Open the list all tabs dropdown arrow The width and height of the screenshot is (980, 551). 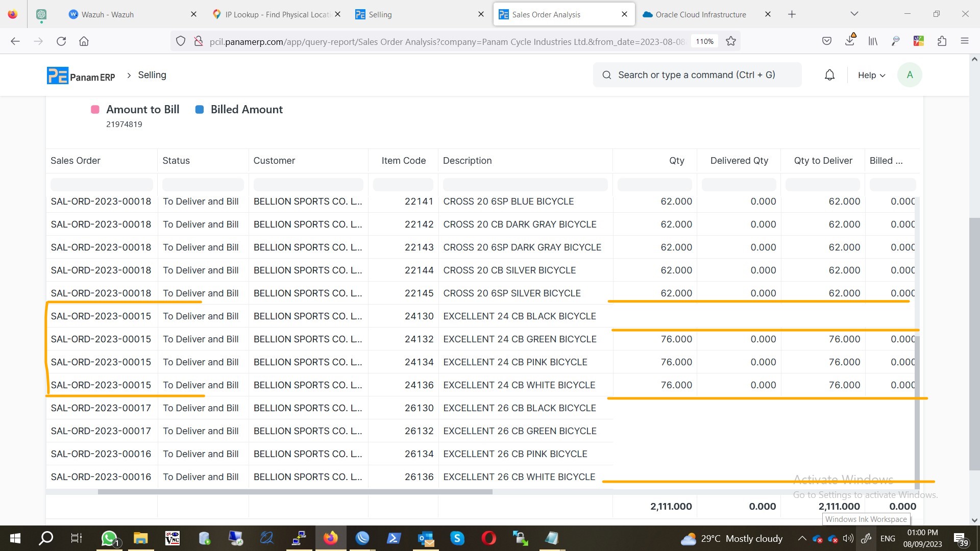[854, 14]
